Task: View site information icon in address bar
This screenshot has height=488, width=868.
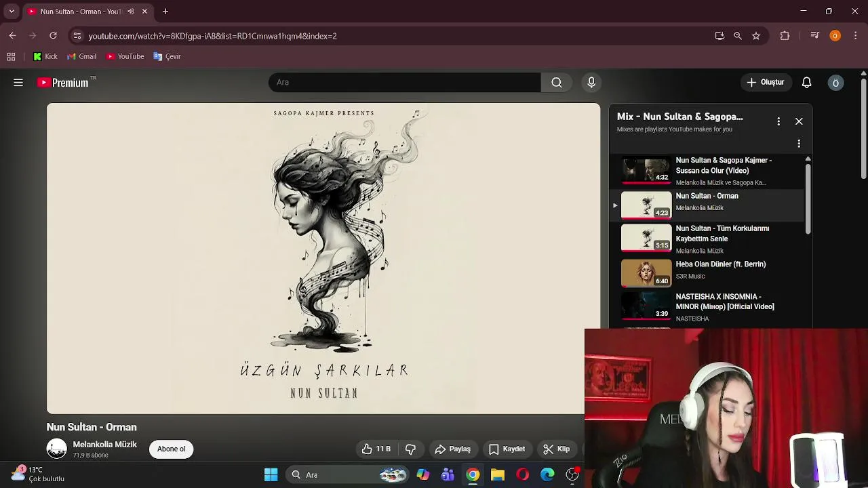Action: coord(77,36)
